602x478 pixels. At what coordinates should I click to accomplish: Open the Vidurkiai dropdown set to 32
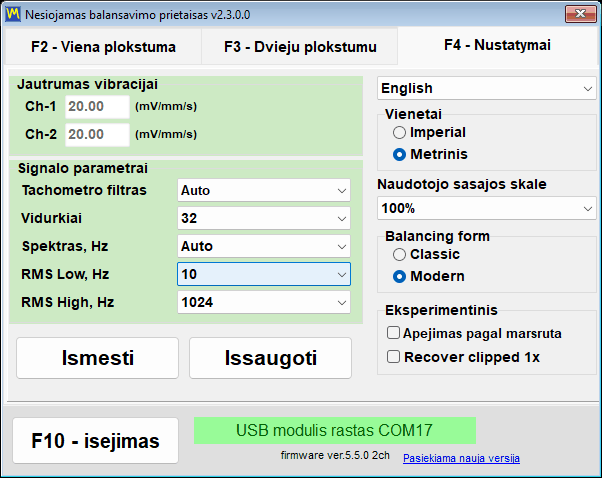(264, 218)
